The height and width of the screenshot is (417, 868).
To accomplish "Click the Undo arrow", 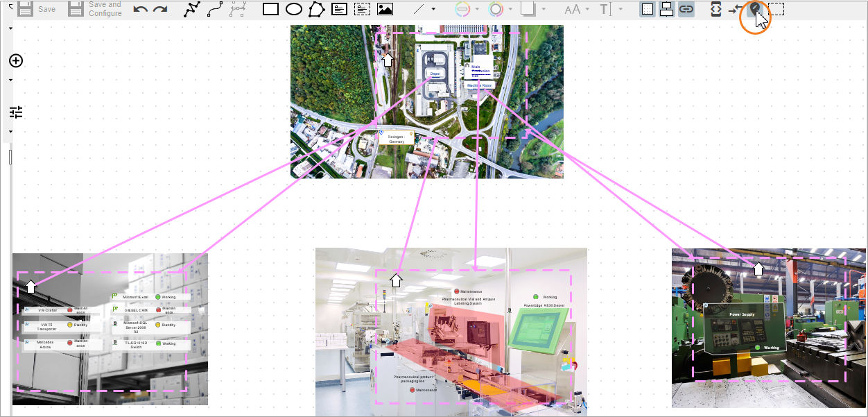I will 141,9.
